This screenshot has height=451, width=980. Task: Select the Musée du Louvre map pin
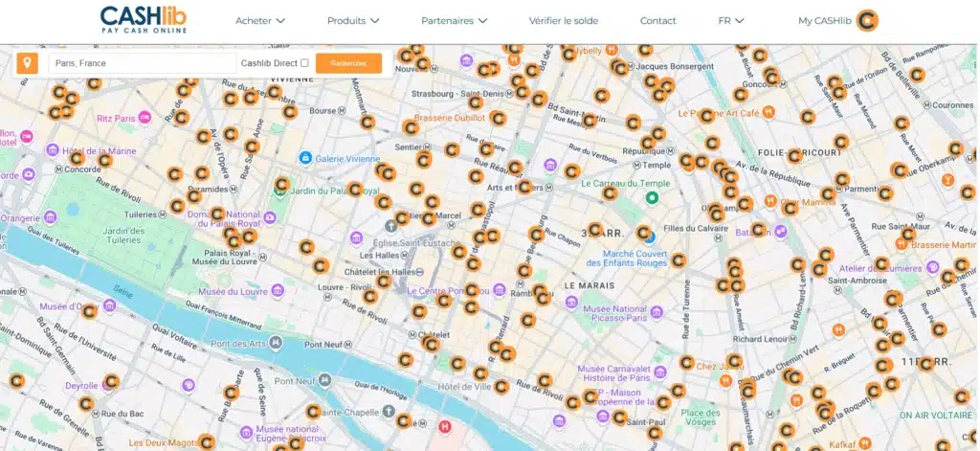[278, 290]
